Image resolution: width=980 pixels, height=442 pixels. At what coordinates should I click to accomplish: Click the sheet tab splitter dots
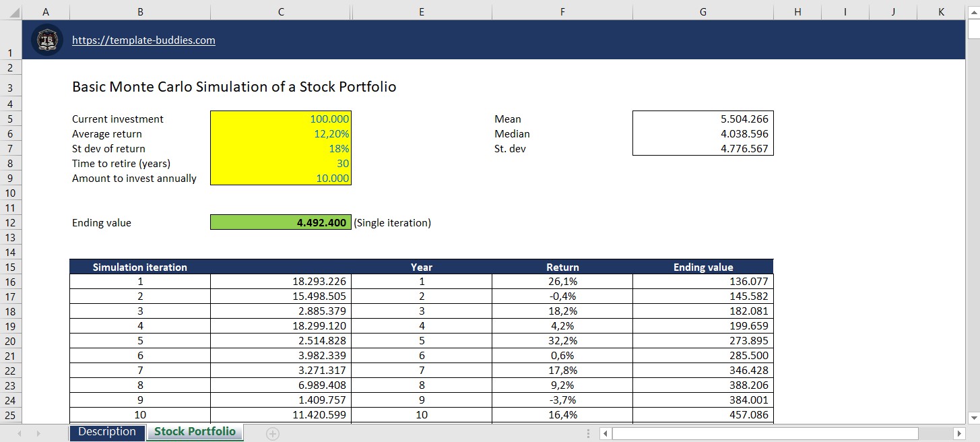coord(588,434)
